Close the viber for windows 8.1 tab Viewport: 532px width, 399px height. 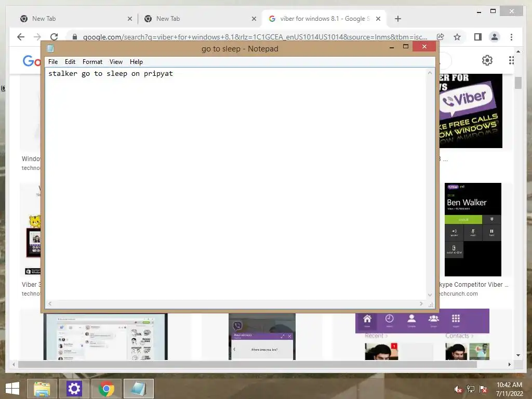coord(378,19)
